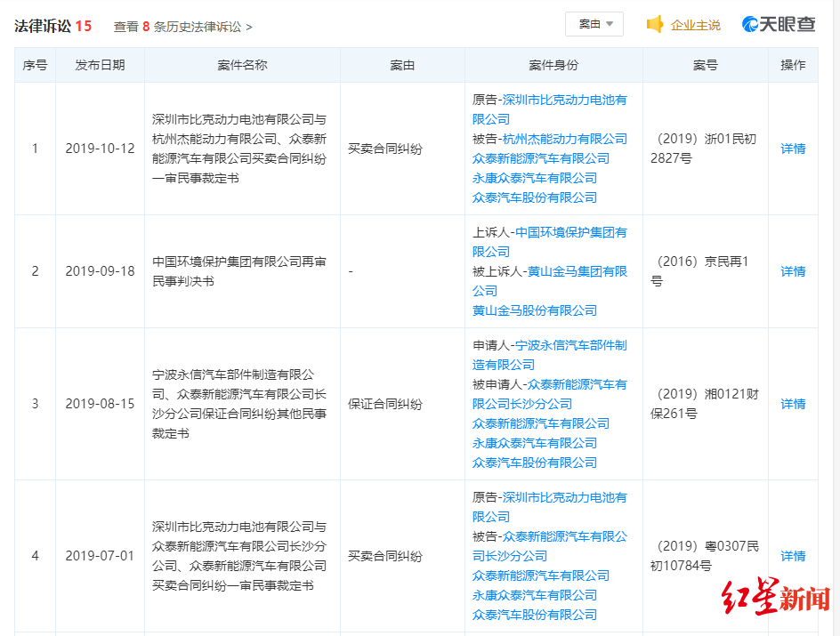
Task: Open 众泰汽车股份有限公司 link in row 4
Action: click(535, 615)
